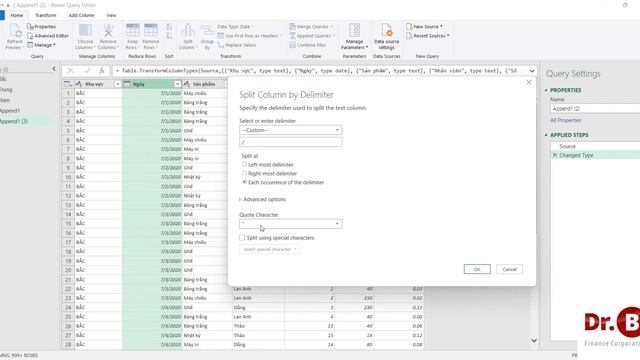640x360 pixels.
Task: Open the Advanced Editor
Action: (x=47, y=36)
